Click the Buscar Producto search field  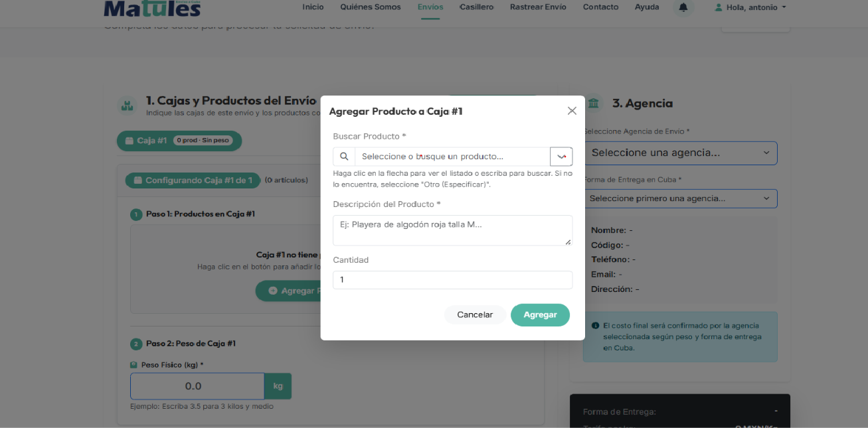pyautogui.click(x=452, y=157)
